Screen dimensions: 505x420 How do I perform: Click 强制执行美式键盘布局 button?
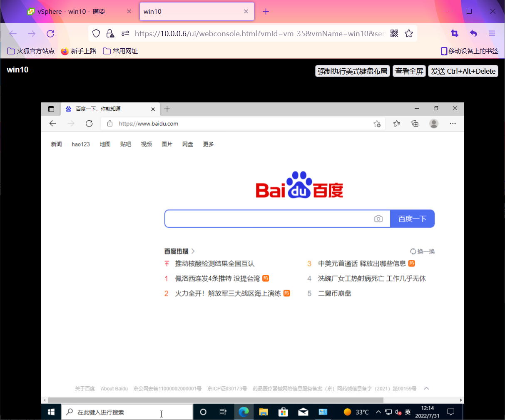tap(353, 71)
